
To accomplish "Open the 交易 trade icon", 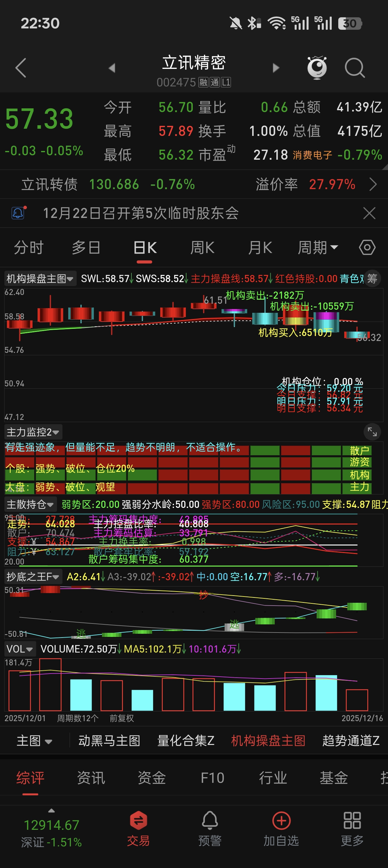I will point(138,820).
